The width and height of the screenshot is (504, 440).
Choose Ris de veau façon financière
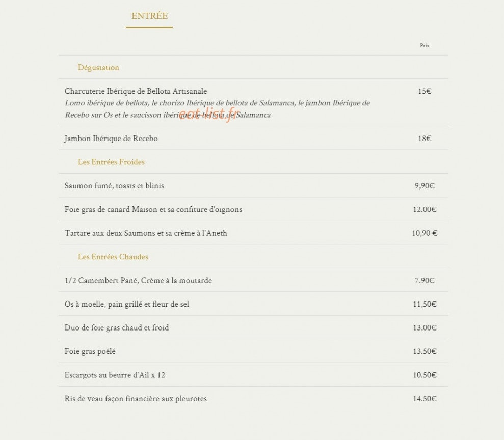[136, 399]
